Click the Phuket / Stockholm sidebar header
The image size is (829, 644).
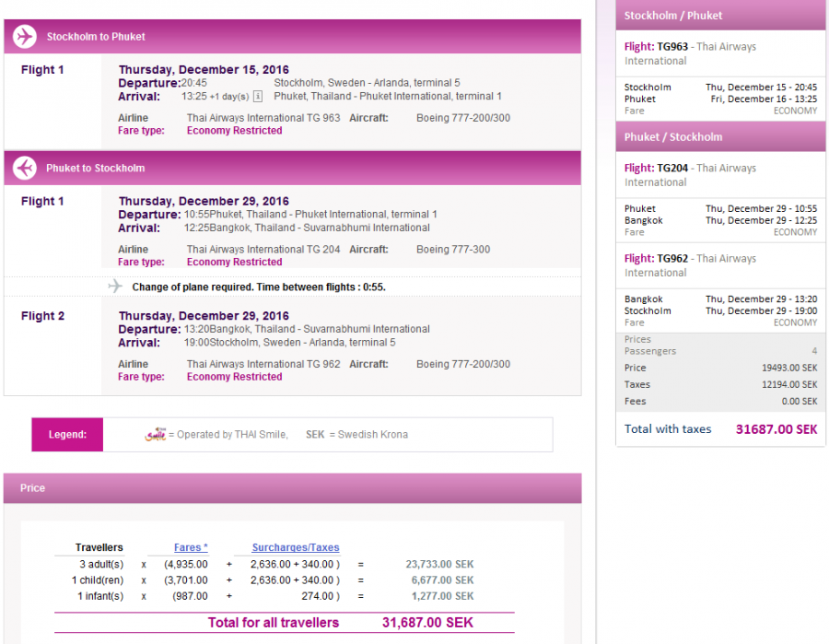(x=720, y=137)
